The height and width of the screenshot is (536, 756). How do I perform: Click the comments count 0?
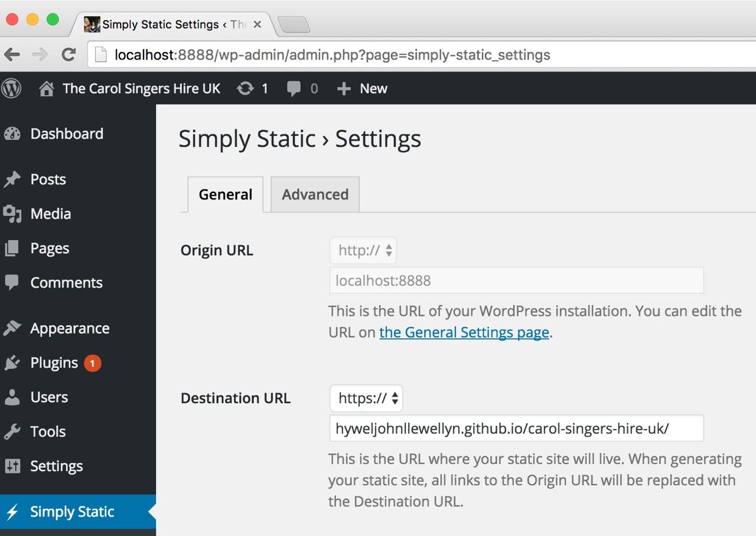click(314, 89)
